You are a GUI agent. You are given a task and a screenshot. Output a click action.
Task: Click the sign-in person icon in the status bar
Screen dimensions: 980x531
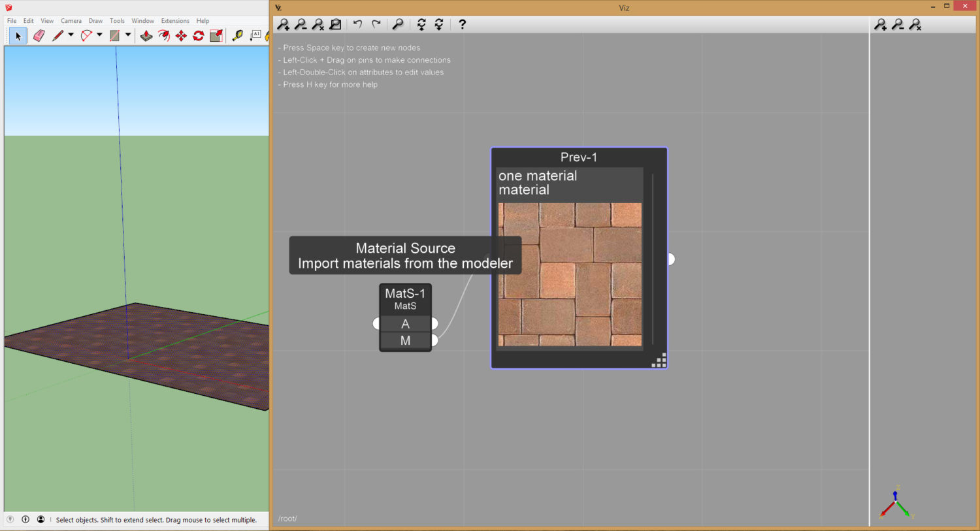point(41,519)
